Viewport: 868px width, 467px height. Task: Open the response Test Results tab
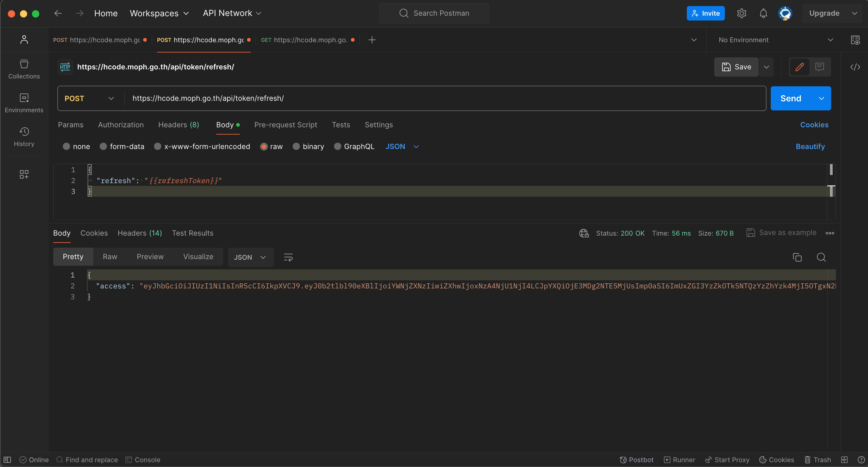coord(192,233)
